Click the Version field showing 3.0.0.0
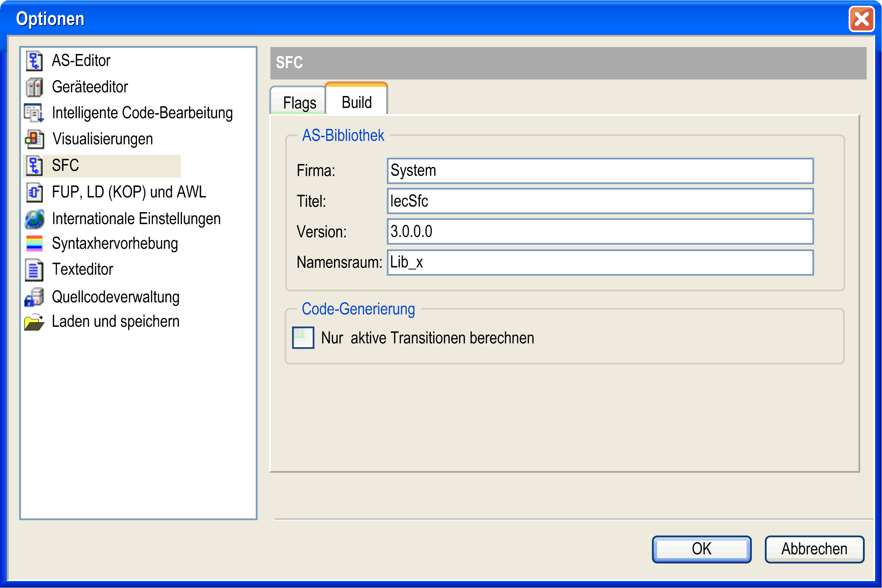882x588 pixels. [600, 232]
